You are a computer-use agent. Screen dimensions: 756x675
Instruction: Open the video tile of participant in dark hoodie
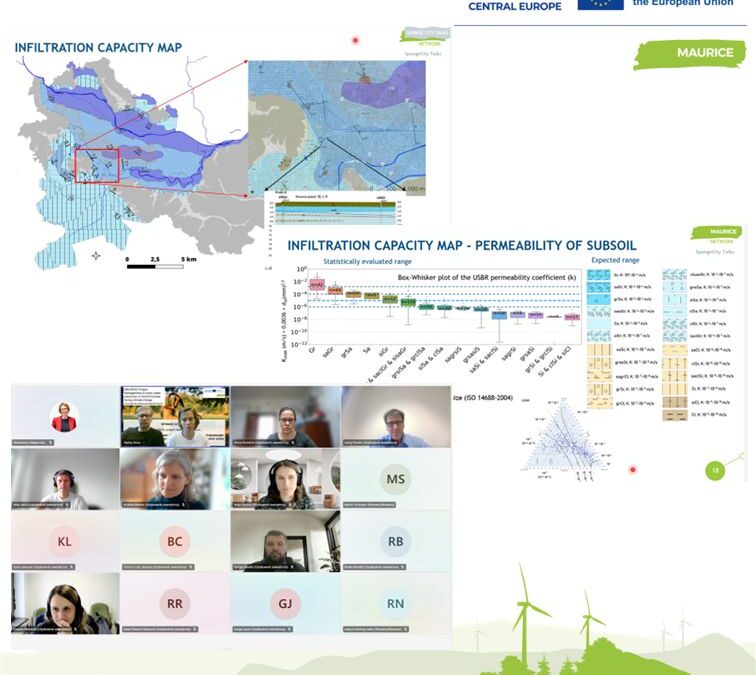pyautogui.click(x=285, y=541)
